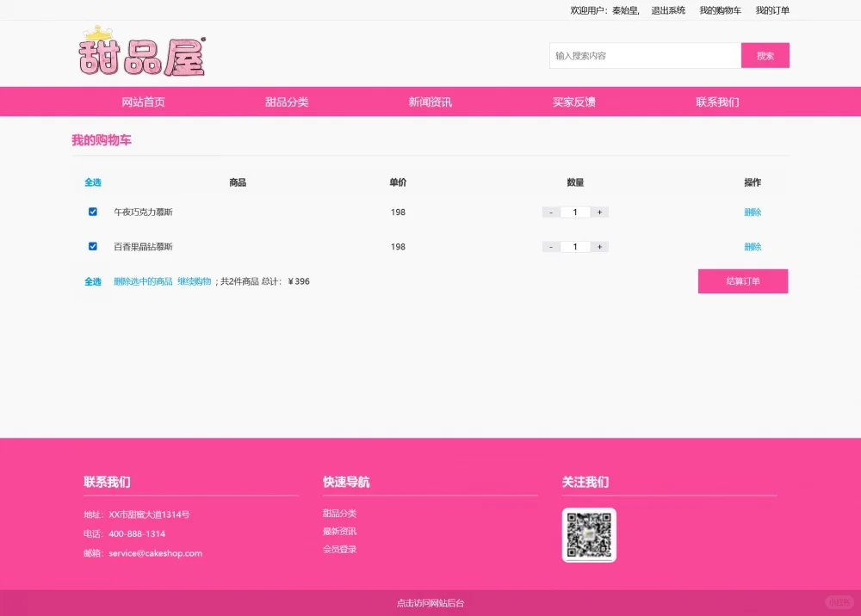The image size is (861, 616).
Task: Click the pink 搜索 search button
Action: [765, 54]
